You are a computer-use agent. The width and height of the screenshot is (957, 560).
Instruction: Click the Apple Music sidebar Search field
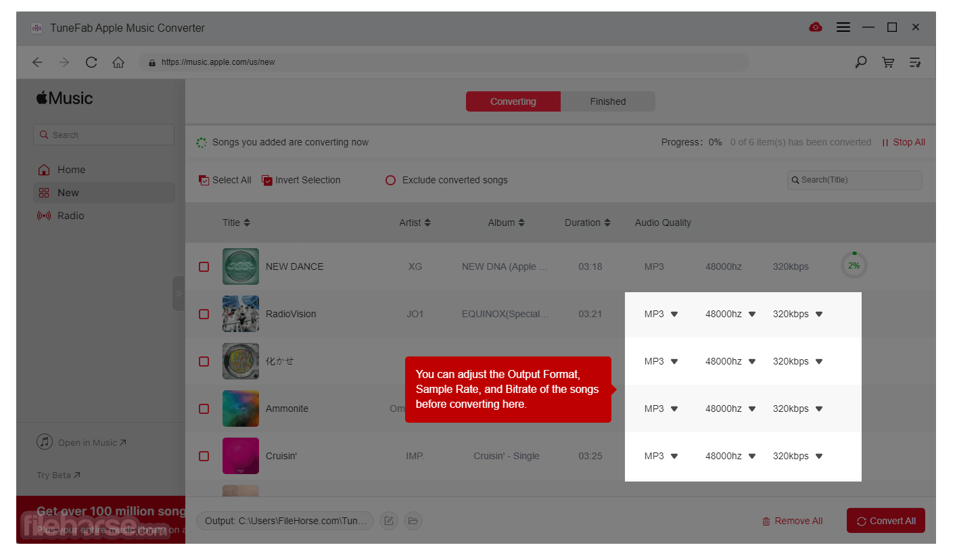tap(103, 135)
